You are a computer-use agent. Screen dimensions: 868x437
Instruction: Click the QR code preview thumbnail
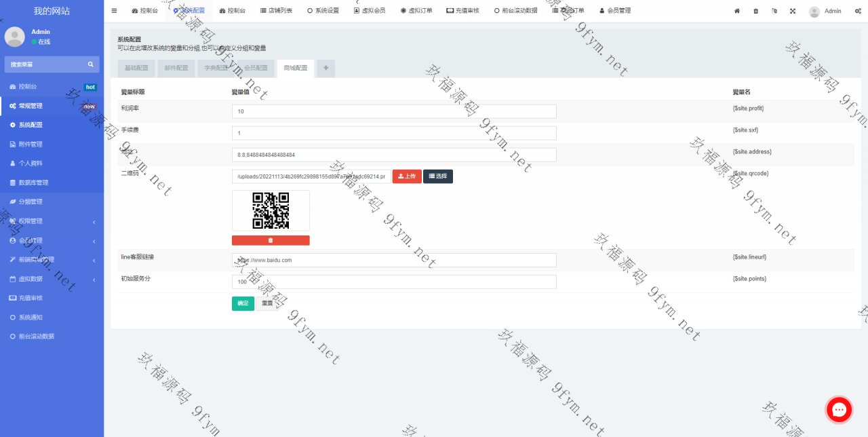pyautogui.click(x=271, y=210)
